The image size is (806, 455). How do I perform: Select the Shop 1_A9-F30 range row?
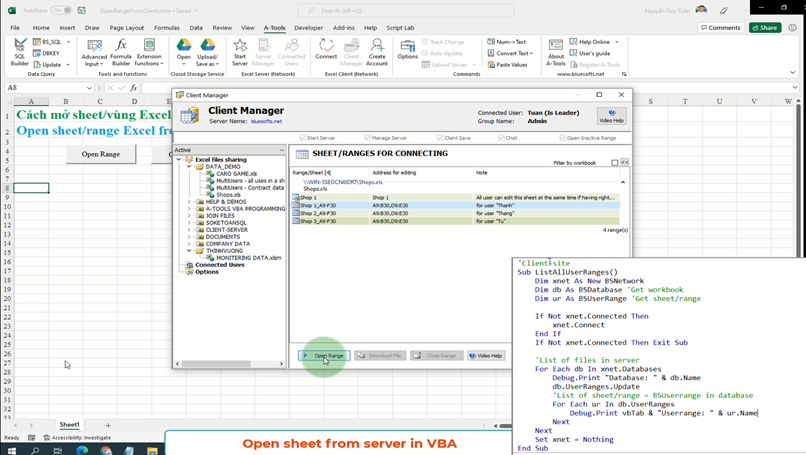456,205
